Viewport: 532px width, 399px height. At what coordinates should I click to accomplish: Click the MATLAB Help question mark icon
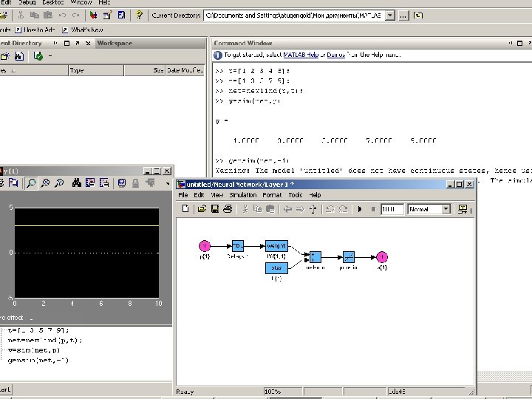(139, 16)
